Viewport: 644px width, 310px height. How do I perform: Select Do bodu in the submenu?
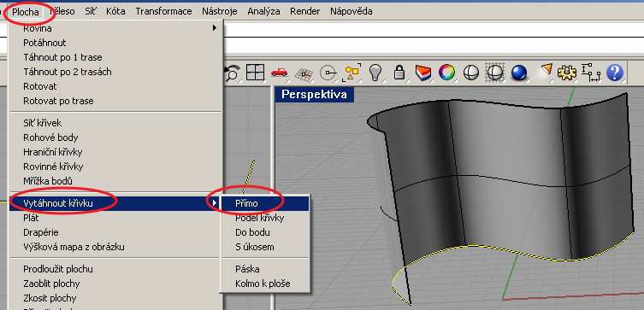coord(265,232)
